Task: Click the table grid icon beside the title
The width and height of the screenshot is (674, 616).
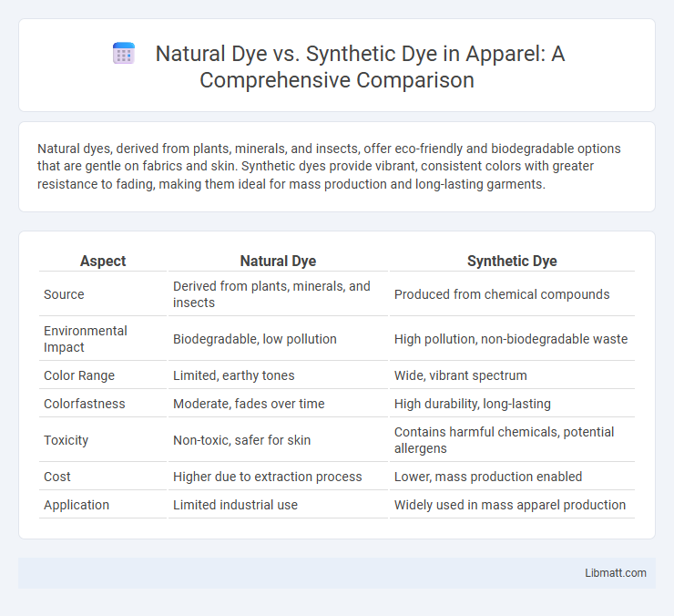Action: click(124, 54)
